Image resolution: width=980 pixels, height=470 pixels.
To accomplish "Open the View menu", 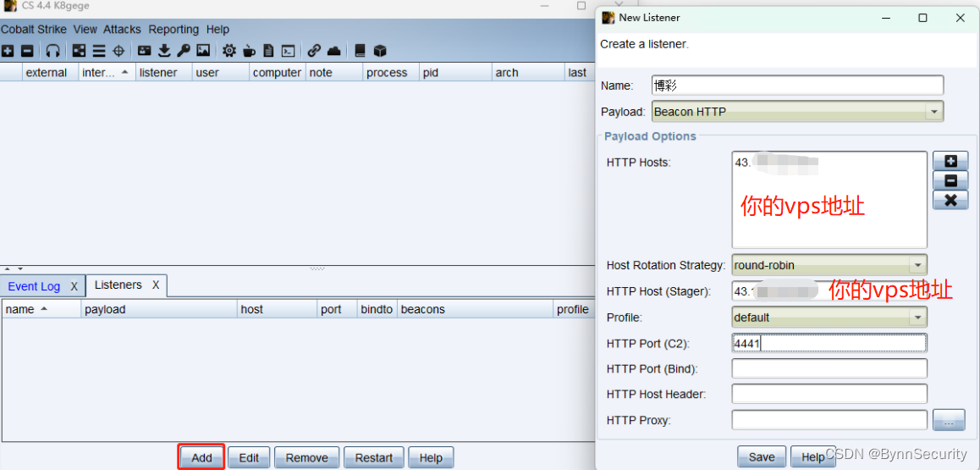I will [x=85, y=30].
